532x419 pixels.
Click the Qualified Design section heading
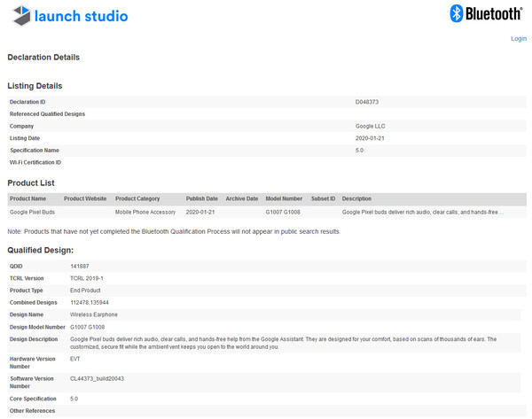pyautogui.click(x=46, y=251)
